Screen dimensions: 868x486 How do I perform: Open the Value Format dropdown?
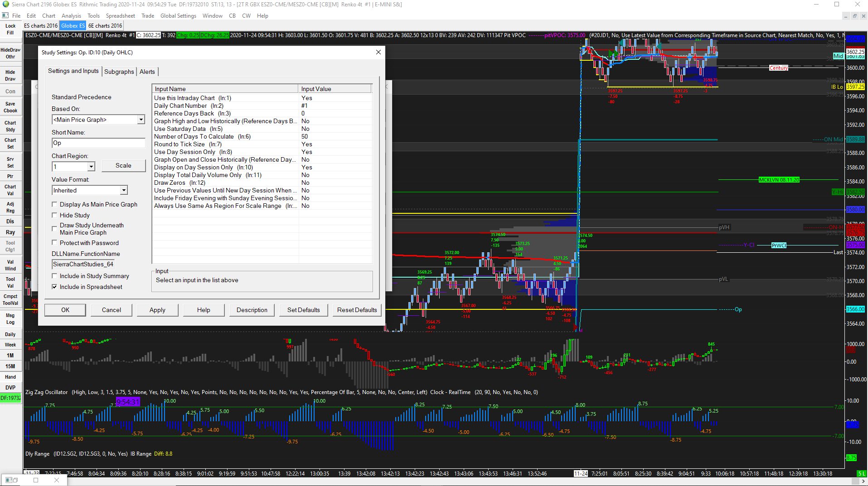[x=124, y=191]
